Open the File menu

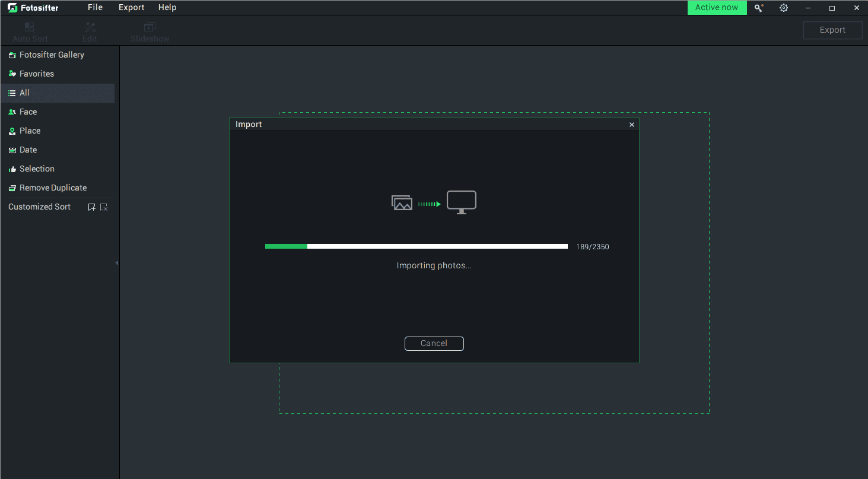click(95, 8)
